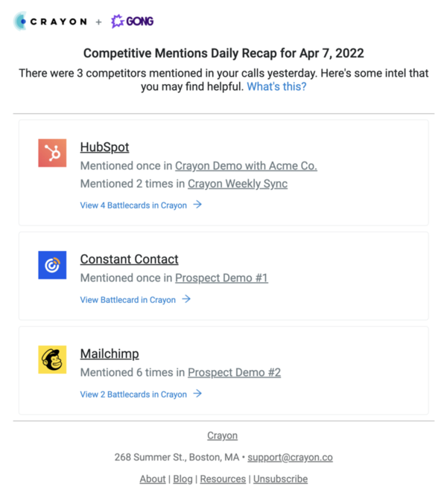The width and height of the screenshot is (447, 504).
Task: Click the Constant Contact logo icon
Action: (x=52, y=265)
